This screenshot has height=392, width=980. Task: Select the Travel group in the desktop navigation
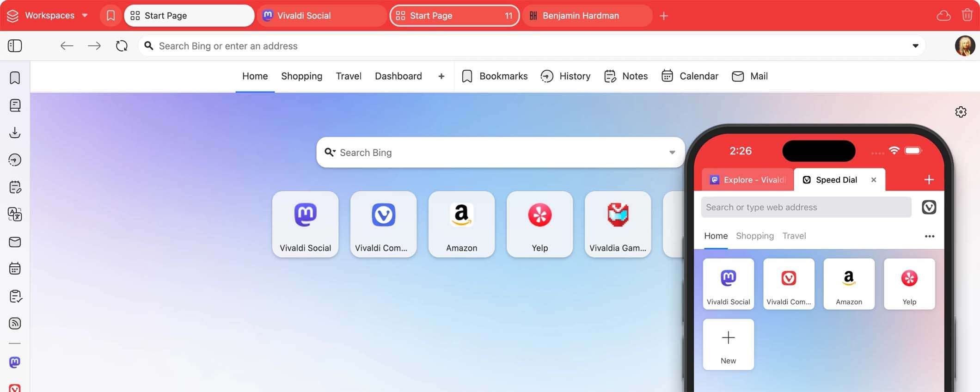pos(349,76)
